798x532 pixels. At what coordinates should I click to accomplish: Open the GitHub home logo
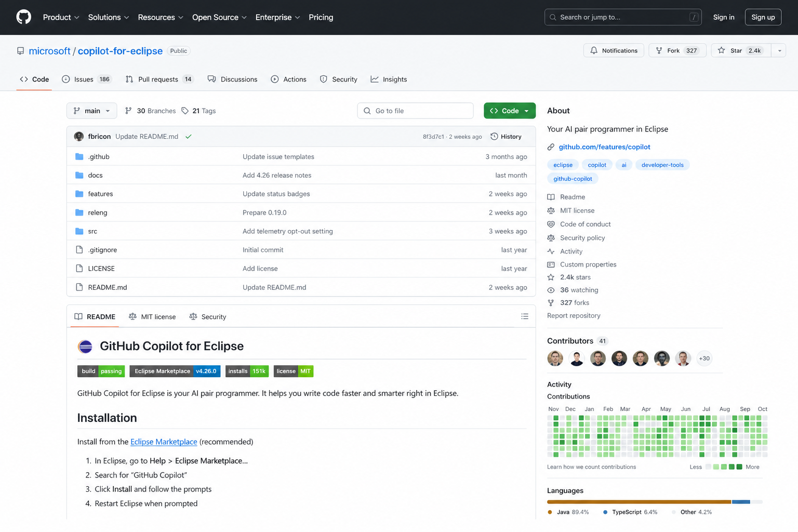click(x=23, y=17)
